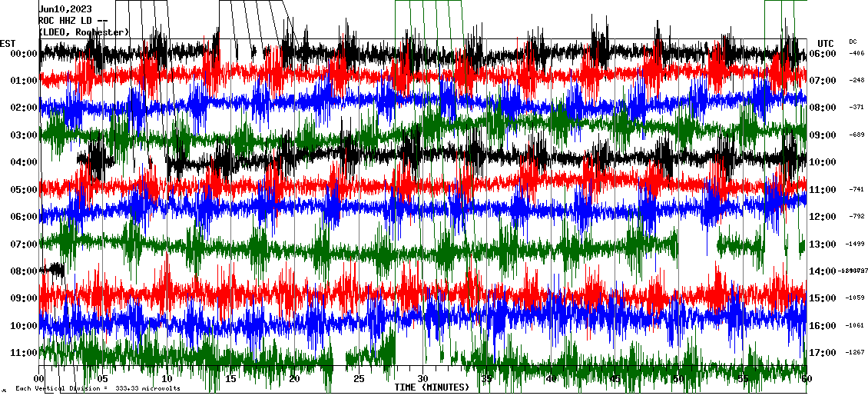Click the DC value -406
The width and height of the screenshot is (868, 399).
tap(856, 54)
